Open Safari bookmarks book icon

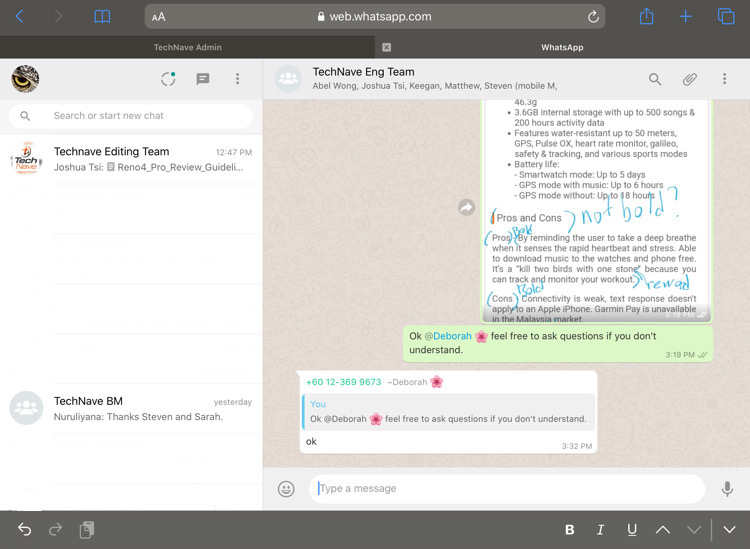coord(102,17)
